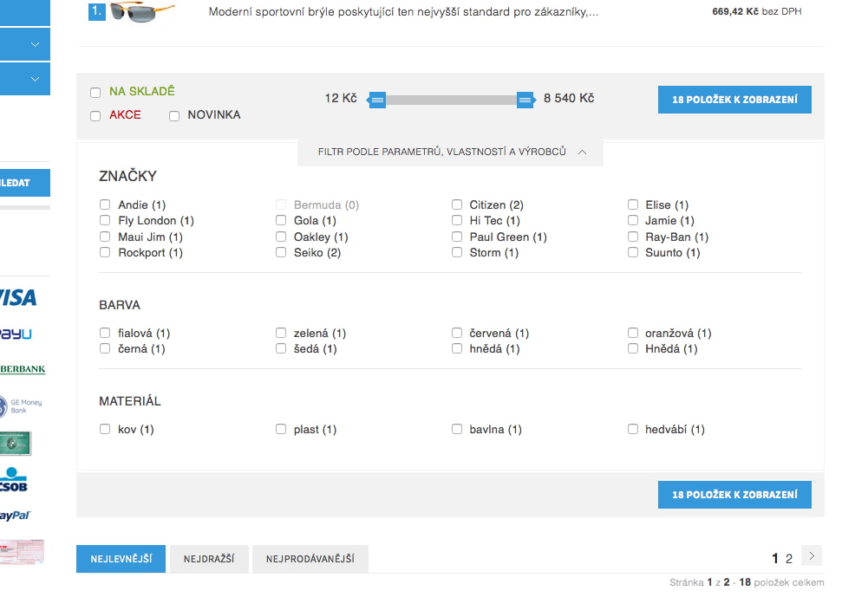Toggle the Citizen brand checkbox
The height and width of the screenshot is (610, 868).
pyautogui.click(x=457, y=204)
